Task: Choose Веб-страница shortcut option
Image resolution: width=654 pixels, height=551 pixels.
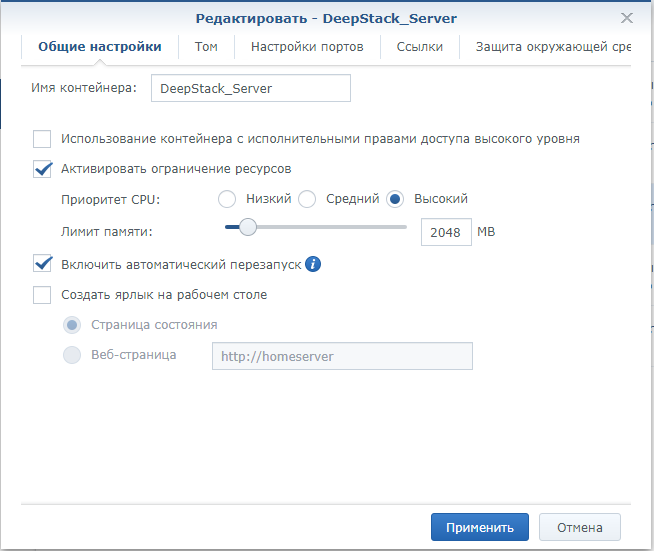Action: pos(72,355)
